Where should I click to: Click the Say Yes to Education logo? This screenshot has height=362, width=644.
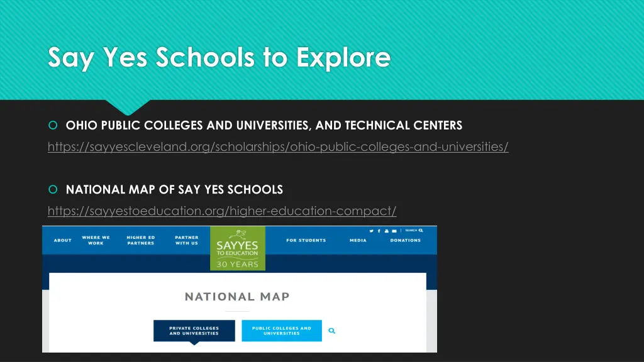pos(238,248)
